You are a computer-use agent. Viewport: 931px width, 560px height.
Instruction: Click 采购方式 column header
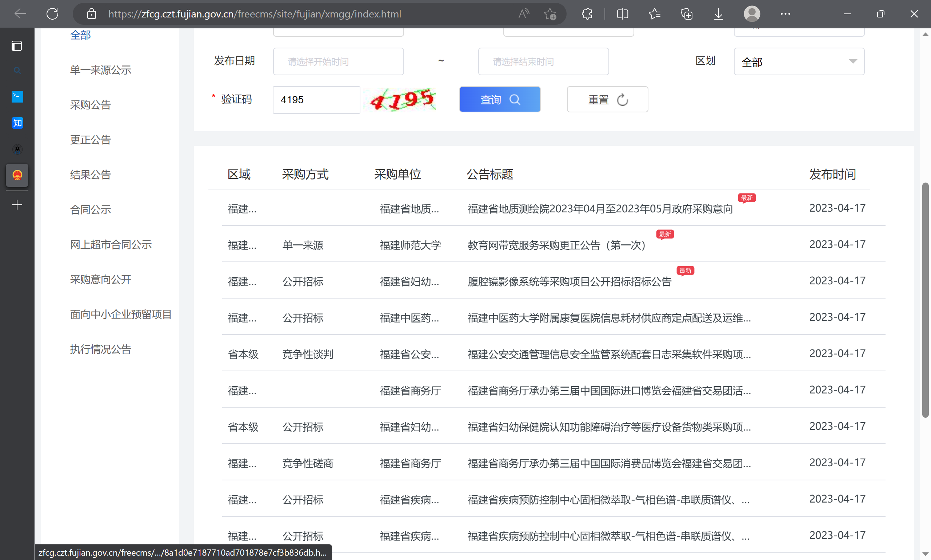click(x=305, y=174)
